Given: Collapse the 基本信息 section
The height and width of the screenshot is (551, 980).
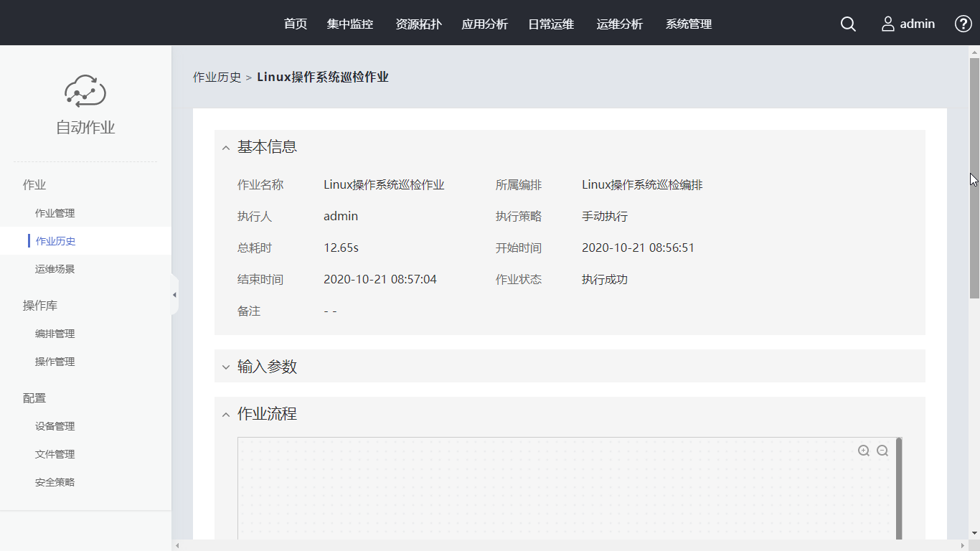Looking at the screenshot, I should (x=226, y=148).
